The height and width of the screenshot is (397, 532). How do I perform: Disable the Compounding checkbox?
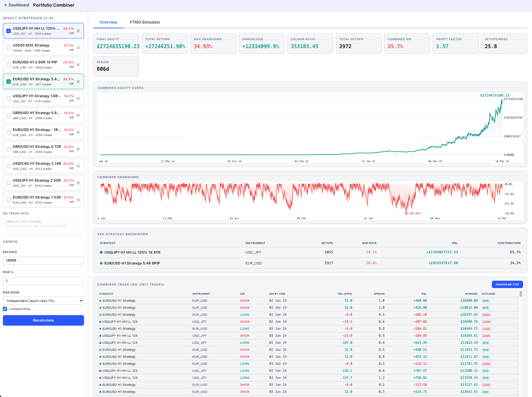click(x=5, y=309)
